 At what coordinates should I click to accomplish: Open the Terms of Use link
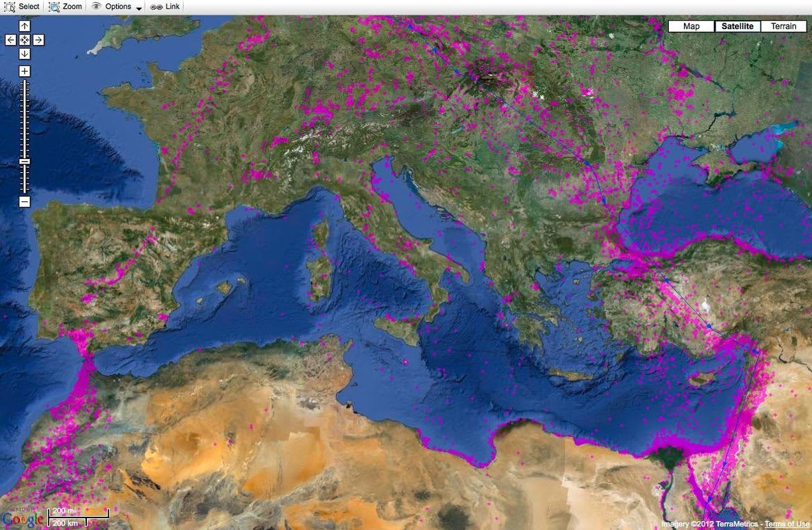[787, 524]
